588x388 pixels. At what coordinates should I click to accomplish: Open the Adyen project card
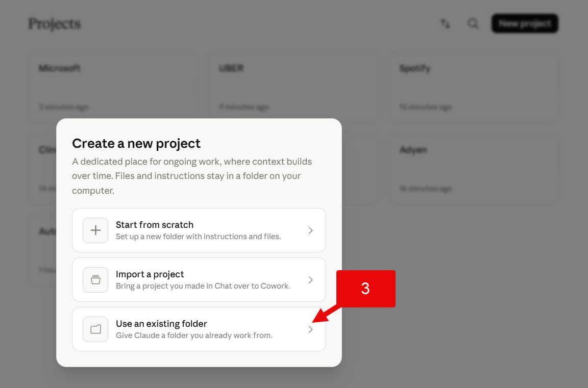pyautogui.click(x=473, y=169)
